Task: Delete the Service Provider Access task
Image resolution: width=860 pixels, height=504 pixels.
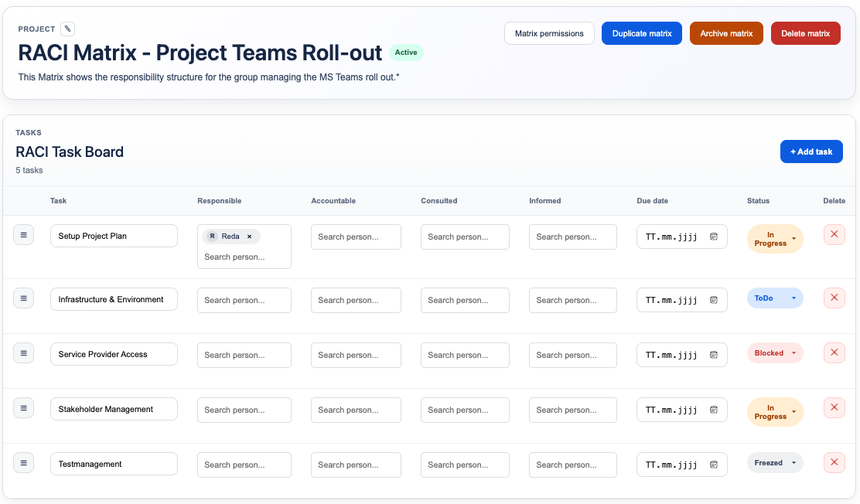Action: [834, 352]
